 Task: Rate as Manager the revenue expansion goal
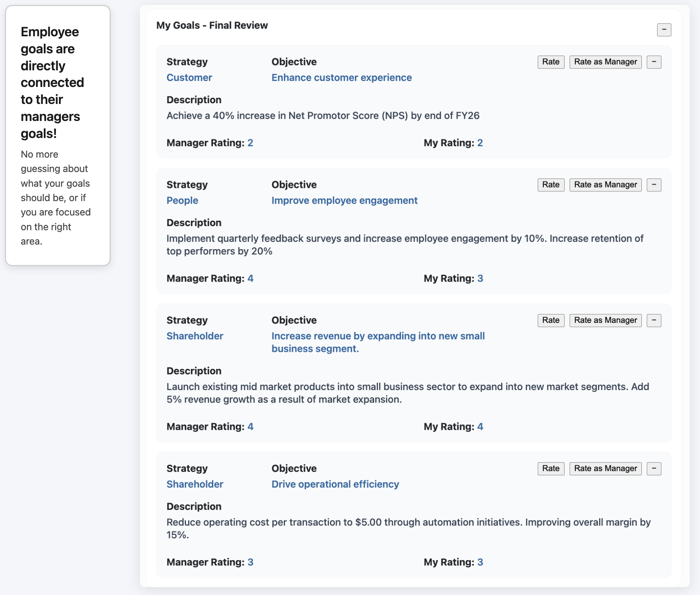click(605, 321)
